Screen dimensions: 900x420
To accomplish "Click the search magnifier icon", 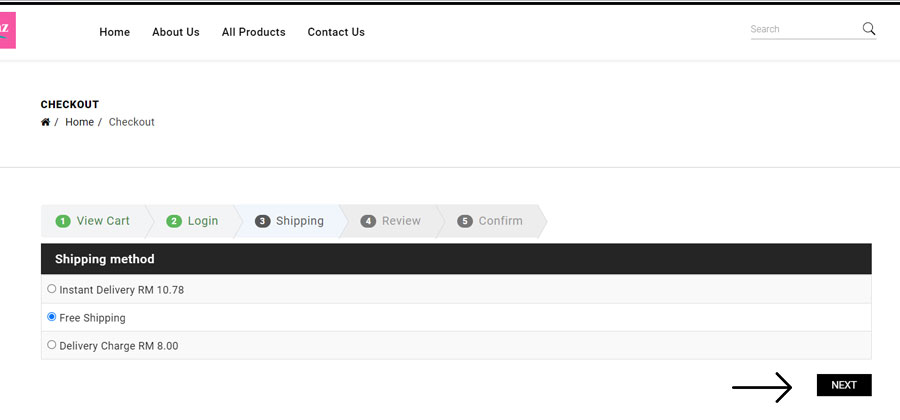I will point(868,29).
